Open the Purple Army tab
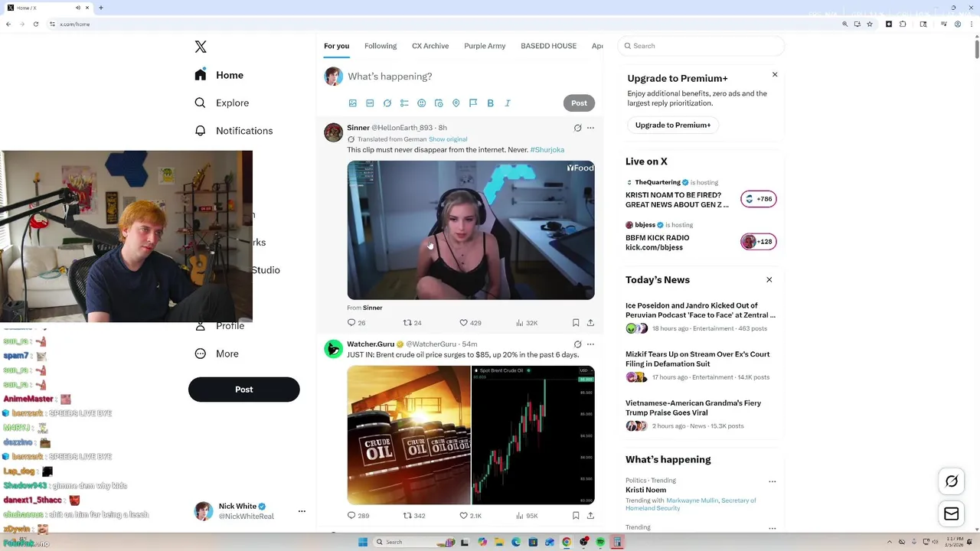980x551 pixels. (x=485, y=46)
